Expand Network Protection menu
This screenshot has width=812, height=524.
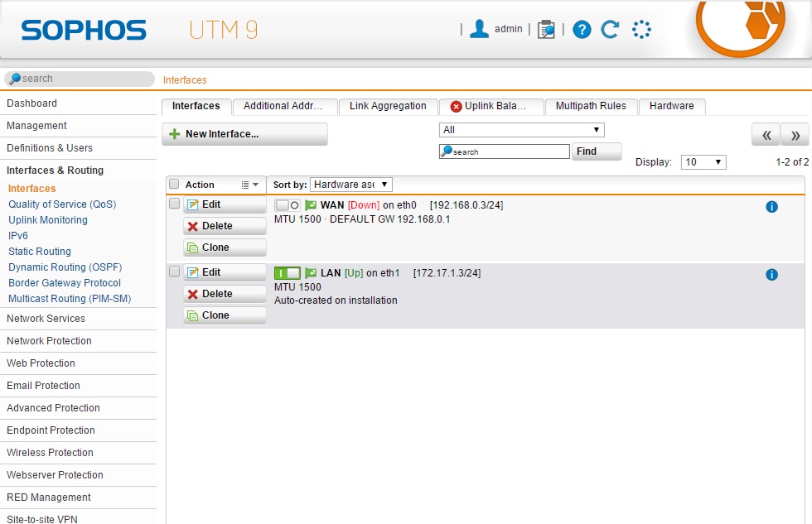tap(78, 341)
